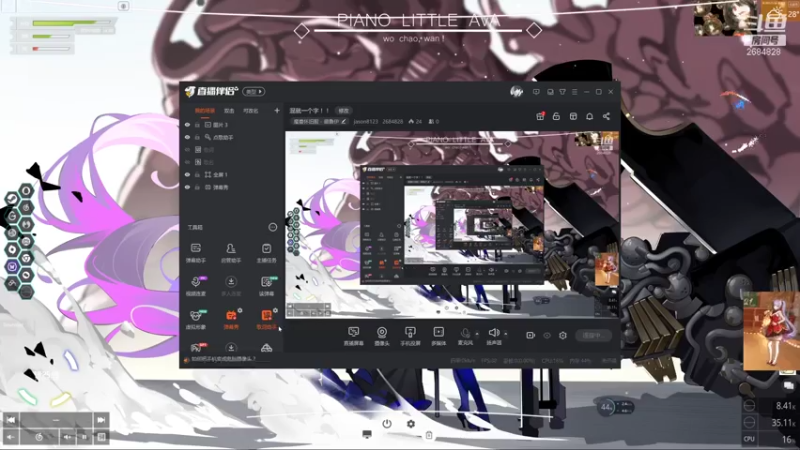This screenshot has width=800, height=450.
Task: Open the hamburger menu in title bar
Action: (x=574, y=92)
